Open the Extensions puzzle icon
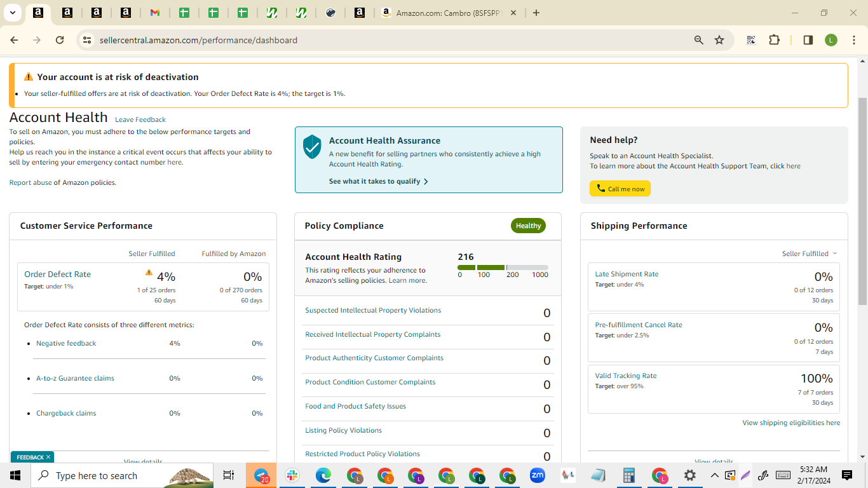Image resolution: width=868 pixels, height=488 pixels. [x=774, y=40]
